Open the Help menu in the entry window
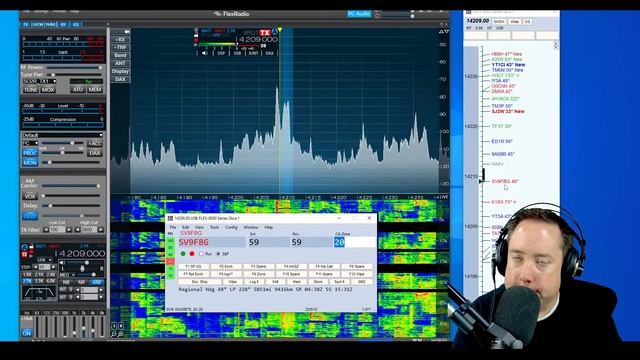This screenshot has height=360, width=640. pos(269,227)
